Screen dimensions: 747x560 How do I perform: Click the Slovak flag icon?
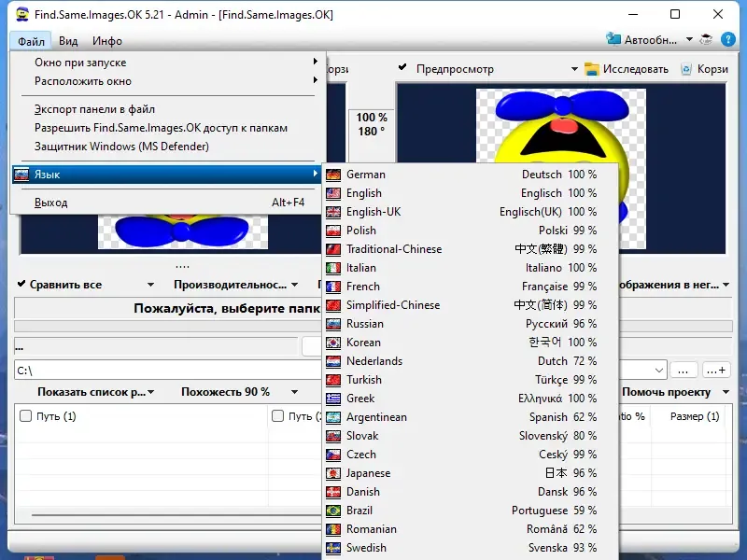[333, 436]
